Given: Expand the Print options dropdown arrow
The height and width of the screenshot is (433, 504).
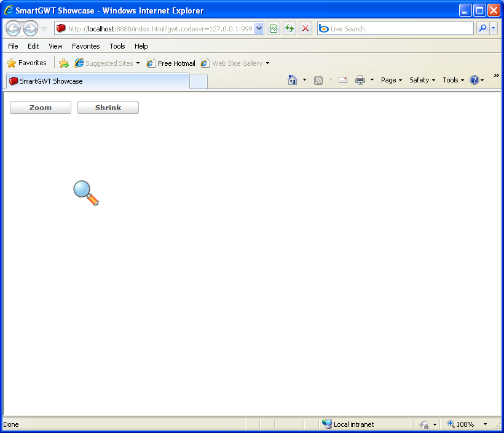Looking at the screenshot, I should click(x=372, y=80).
